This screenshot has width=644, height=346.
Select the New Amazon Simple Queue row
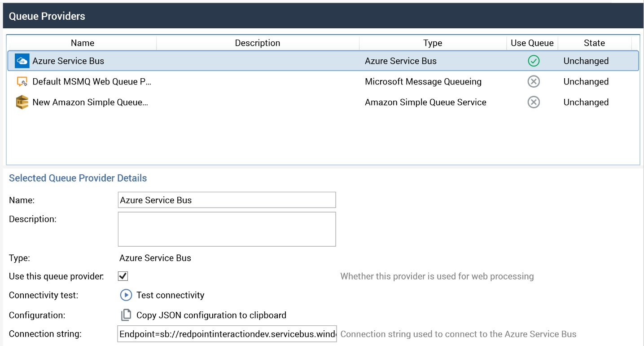(x=90, y=102)
